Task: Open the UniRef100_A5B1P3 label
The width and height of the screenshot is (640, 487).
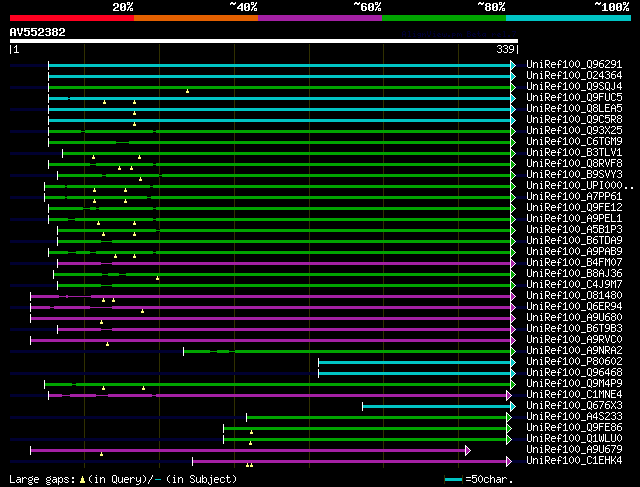Action: (574, 230)
